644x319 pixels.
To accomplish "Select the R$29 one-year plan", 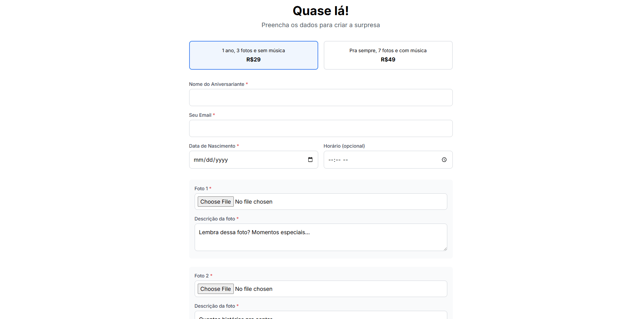I will click(253, 55).
